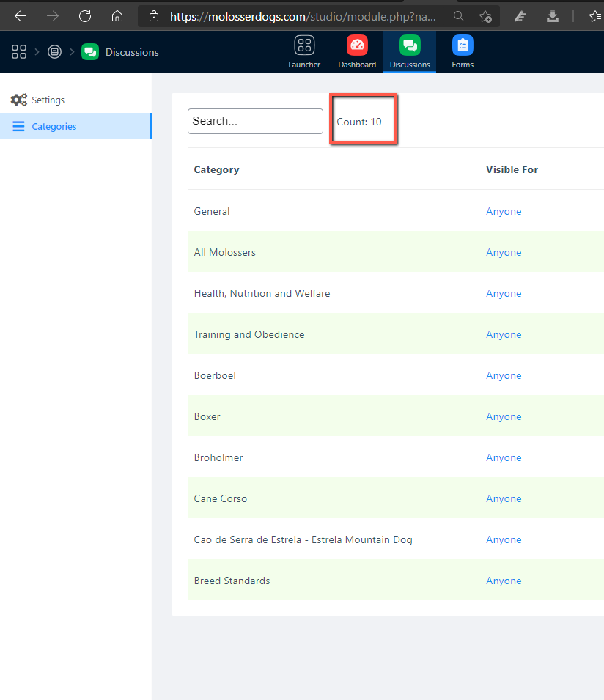
Task: Click Anyone link in Health, Nutrition row
Action: coord(504,293)
